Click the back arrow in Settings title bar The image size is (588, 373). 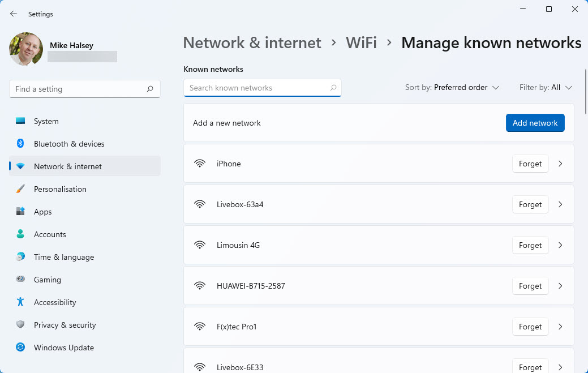coord(14,14)
